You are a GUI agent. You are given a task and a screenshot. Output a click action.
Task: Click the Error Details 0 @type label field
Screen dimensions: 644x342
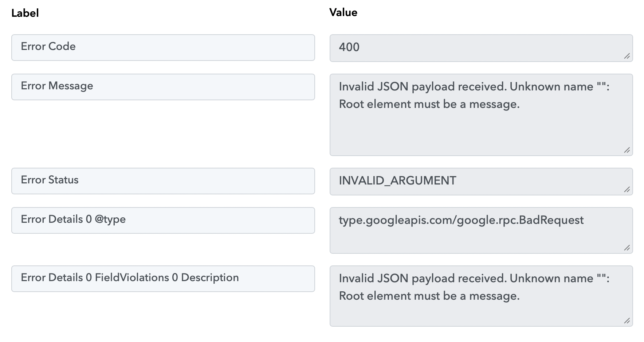[x=163, y=221]
